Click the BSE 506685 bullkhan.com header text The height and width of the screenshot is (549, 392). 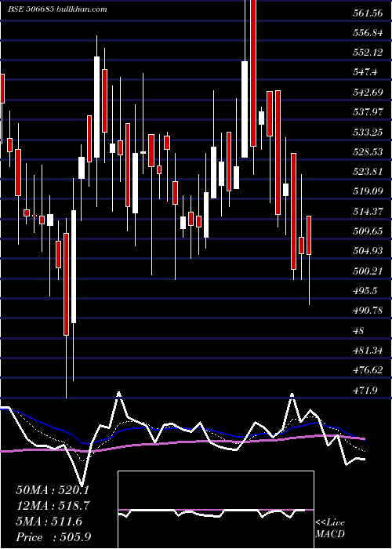(57, 9)
